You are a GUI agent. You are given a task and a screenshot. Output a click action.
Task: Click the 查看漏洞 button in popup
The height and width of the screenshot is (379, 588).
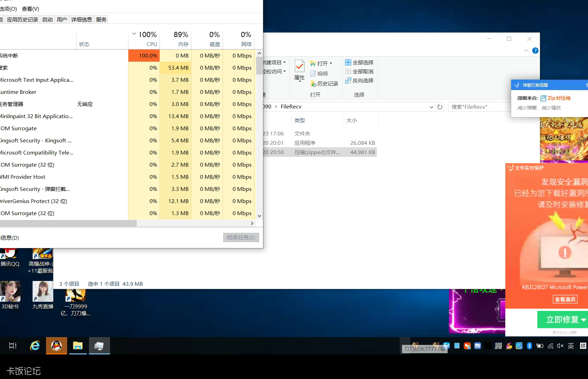[565, 299]
